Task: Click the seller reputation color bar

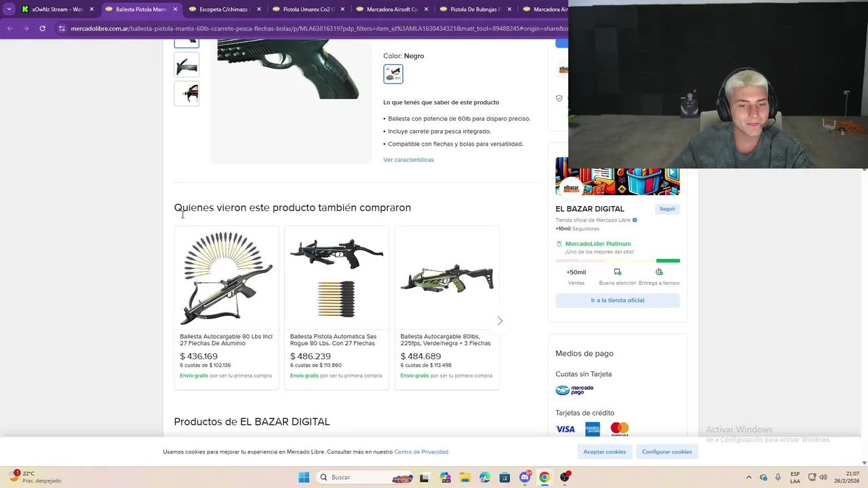Action: coord(617,260)
